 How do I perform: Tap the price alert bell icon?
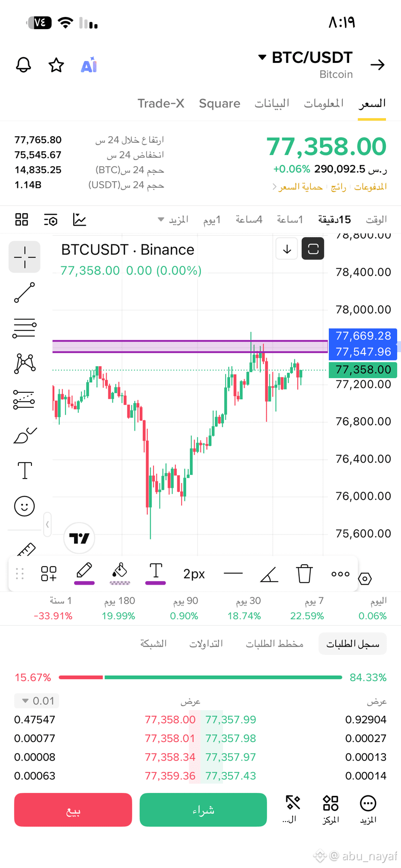[23, 65]
